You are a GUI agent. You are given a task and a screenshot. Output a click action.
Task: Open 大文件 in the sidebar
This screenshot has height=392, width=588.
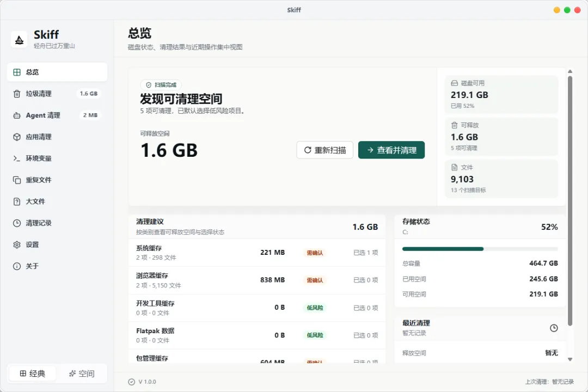[x=57, y=201]
